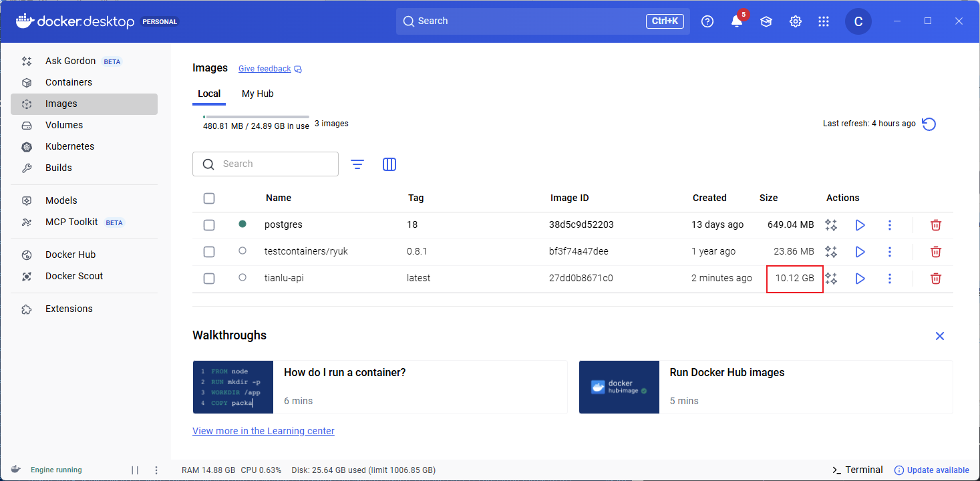This screenshot has height=481, width=980.
Task: Ask Gordon about the testcontainers/ryuk image
Action: (831, 252)
